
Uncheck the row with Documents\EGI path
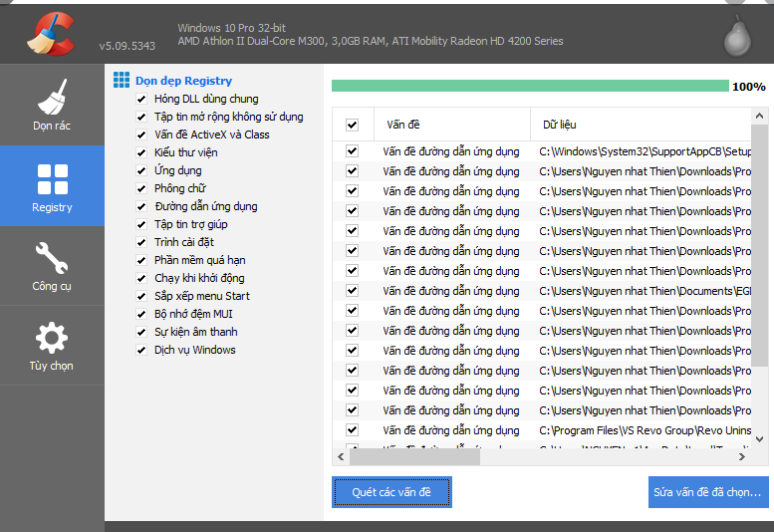point(352,291)
